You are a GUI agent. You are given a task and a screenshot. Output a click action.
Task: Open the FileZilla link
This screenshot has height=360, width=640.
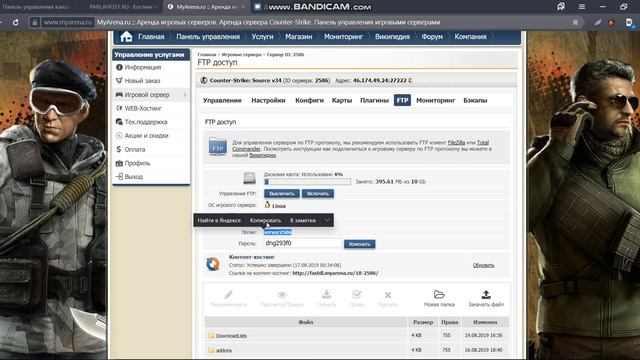[456, 142]
